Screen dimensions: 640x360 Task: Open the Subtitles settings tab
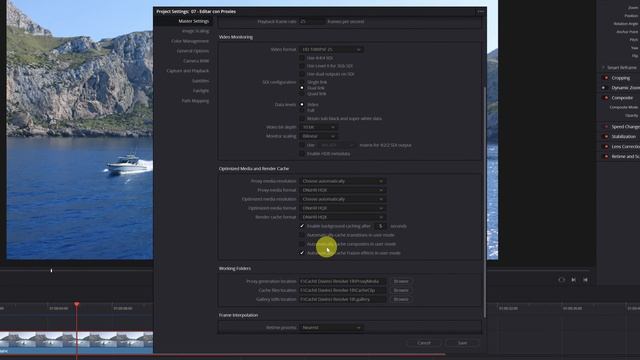[x=200, y=81]
